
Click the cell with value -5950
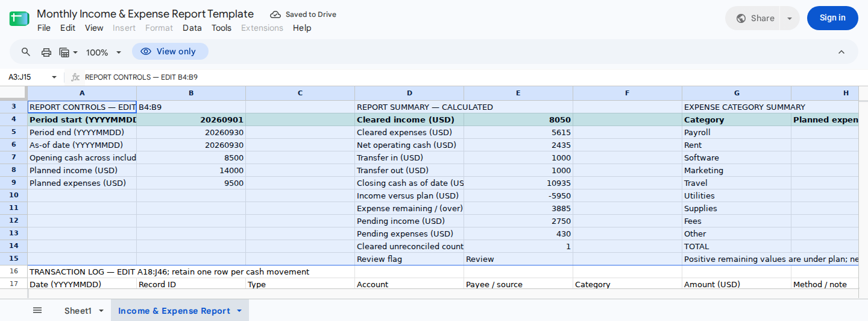pyautogui.click(x=518, y=195)
